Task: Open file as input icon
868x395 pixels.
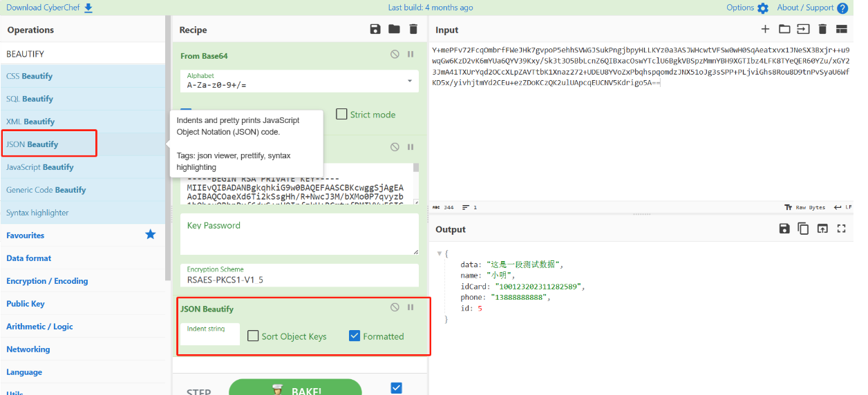Action: click(x=803, y=29)
